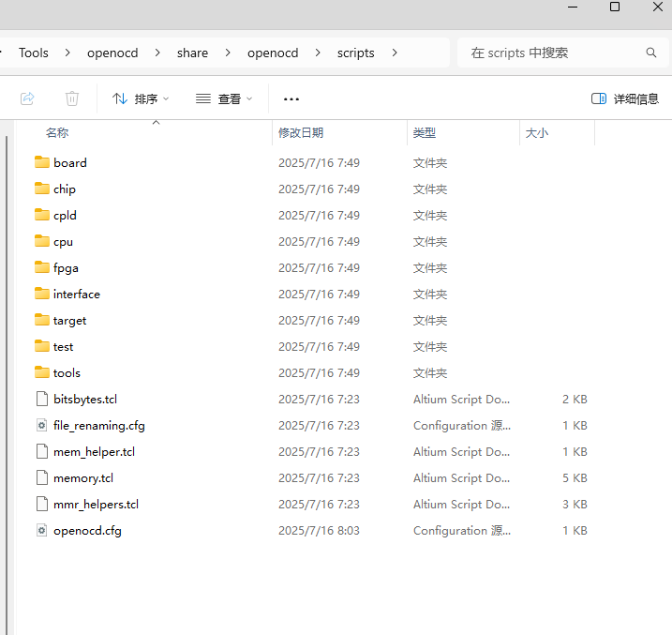Select the file_renaming.cfg gear file icon
This screenshot has height=635, width=672.
(42, 425)
